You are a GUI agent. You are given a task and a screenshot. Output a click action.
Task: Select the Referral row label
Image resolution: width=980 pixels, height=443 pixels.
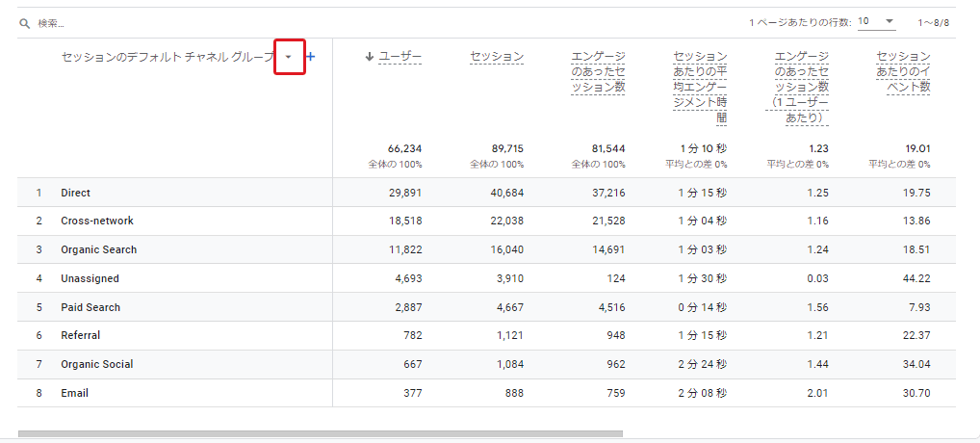point(81,335)
